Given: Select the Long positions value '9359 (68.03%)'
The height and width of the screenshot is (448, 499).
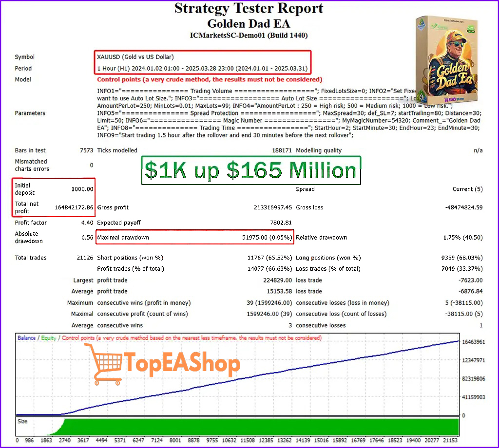Looking at the screenshot, I should click(462, 258).
